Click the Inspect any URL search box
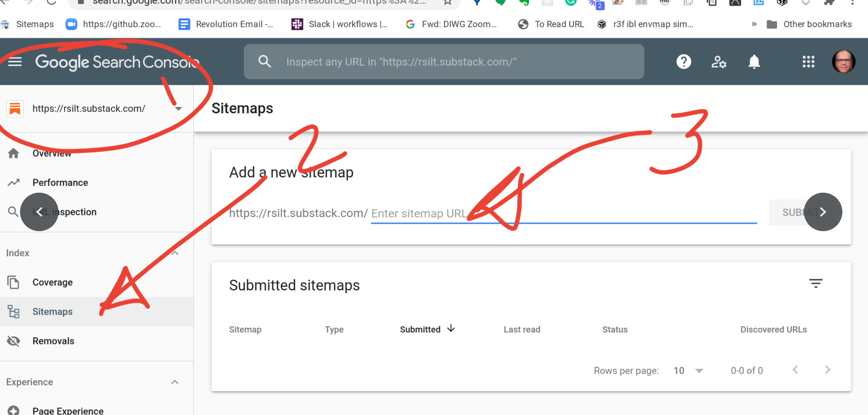The width and height of the screenshot is (868, 415). tap(444, 62)
